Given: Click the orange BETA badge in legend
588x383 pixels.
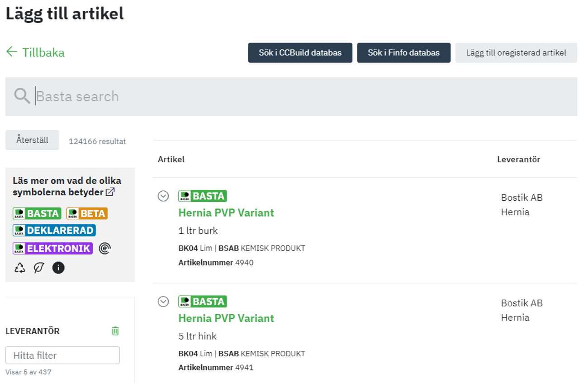Looking at the screenshot, I should [87, 213].
